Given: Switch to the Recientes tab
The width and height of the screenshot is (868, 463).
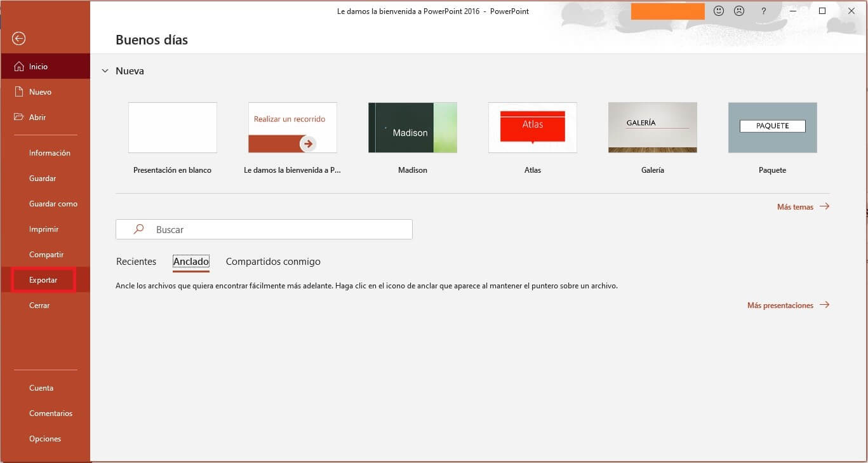Looking at the screenshot, I should (136, 262).
